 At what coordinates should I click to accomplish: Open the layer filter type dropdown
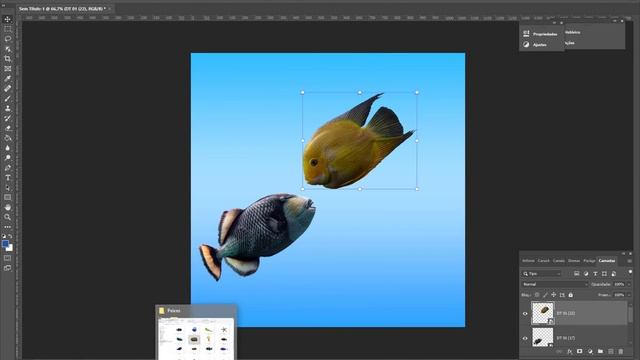point(542,273)
